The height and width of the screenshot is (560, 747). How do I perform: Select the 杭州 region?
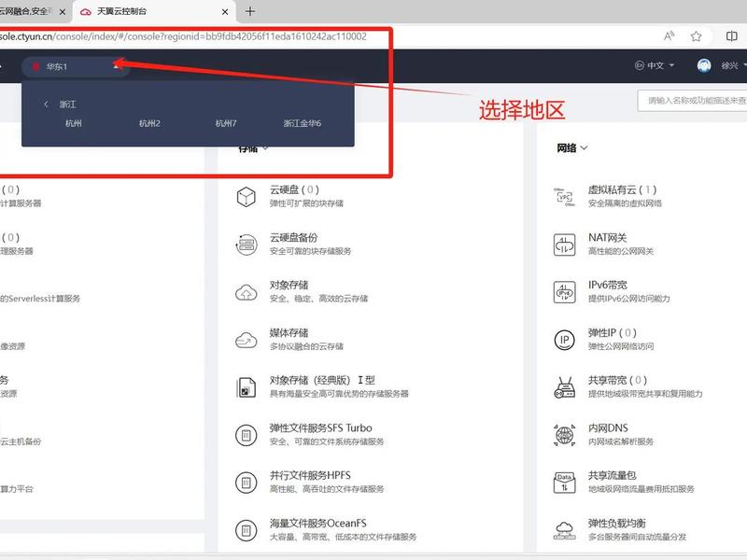(74, 123)
